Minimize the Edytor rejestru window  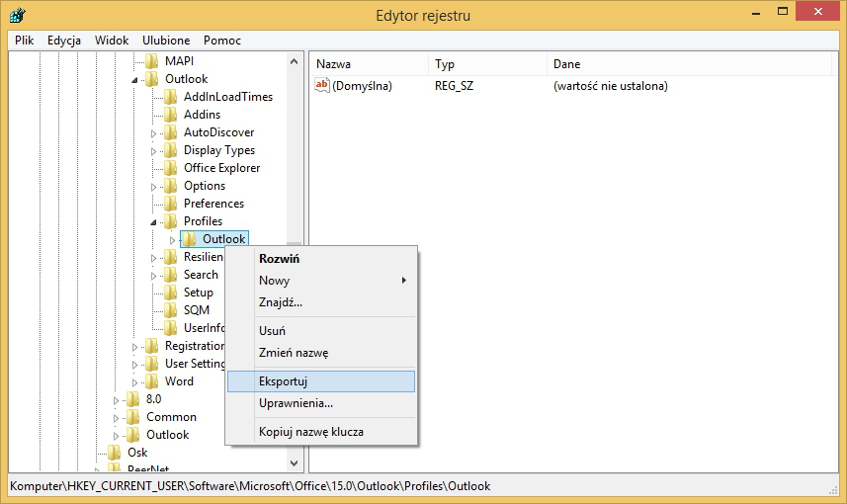click(756, 12)
